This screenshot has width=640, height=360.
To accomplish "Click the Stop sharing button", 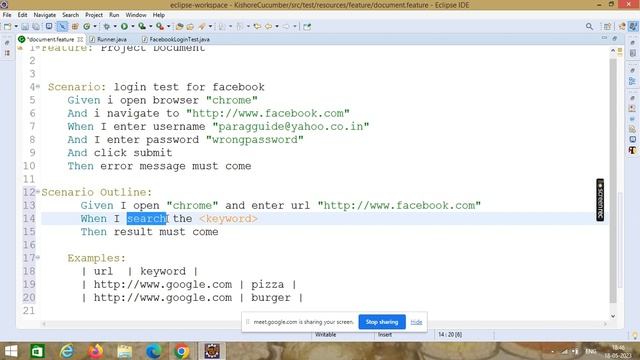I will [x=382, y=322].
